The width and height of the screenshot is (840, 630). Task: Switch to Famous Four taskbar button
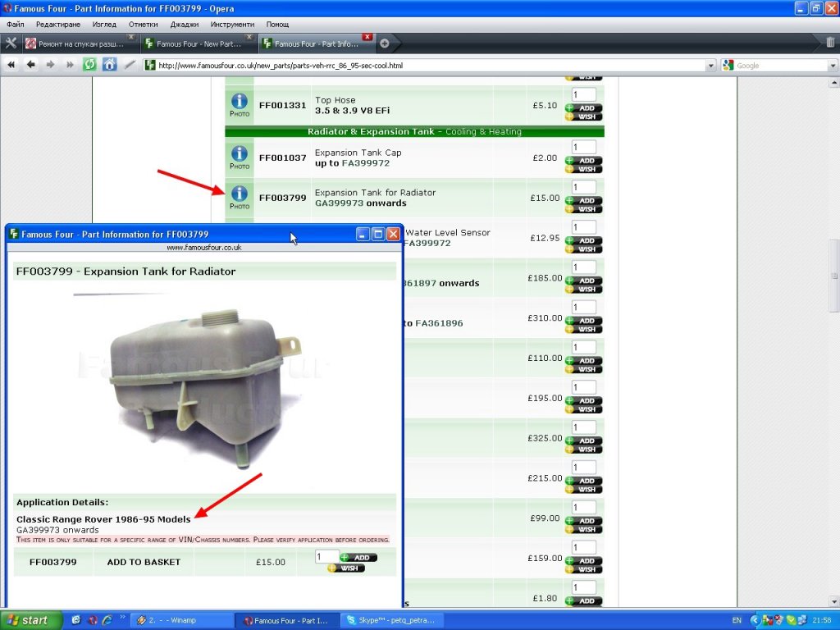click(287, 620)
